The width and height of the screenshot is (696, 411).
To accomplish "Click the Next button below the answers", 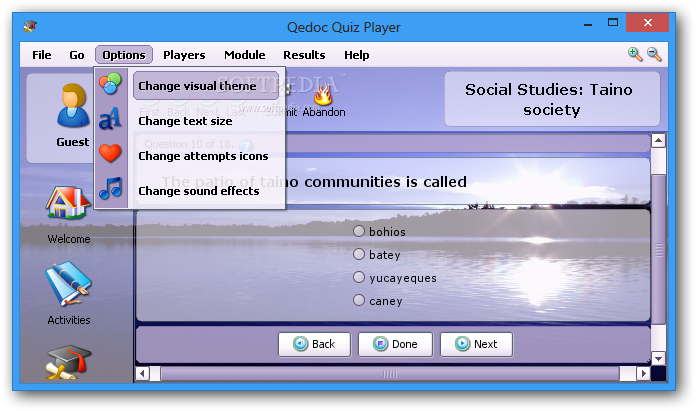I will pyautogui.click(x=476, y=344).
